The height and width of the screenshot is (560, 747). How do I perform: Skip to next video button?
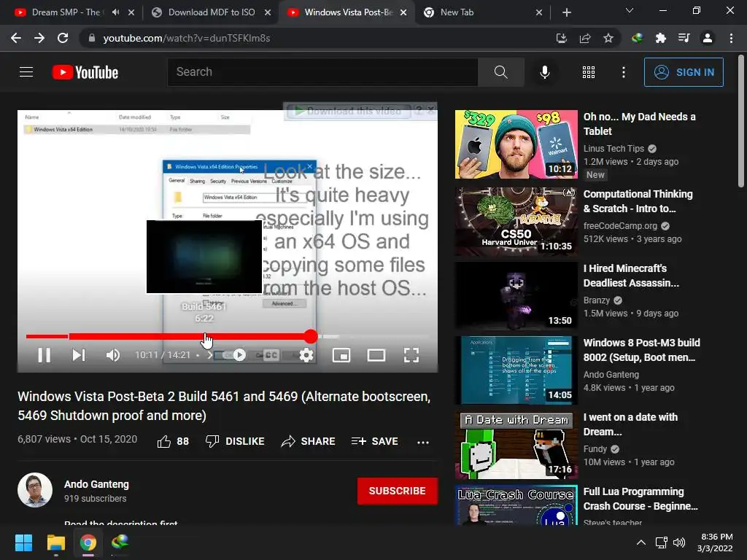[x=79, y=355]
